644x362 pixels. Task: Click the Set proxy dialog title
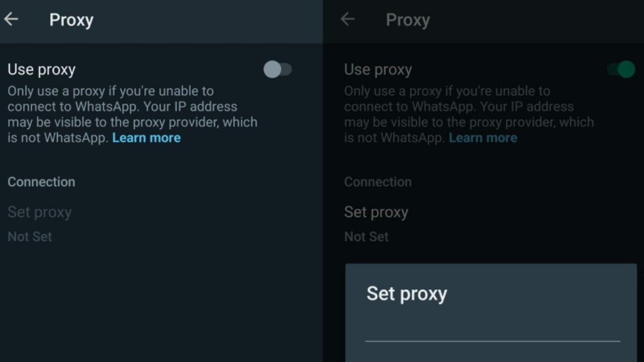coord(407,294)
